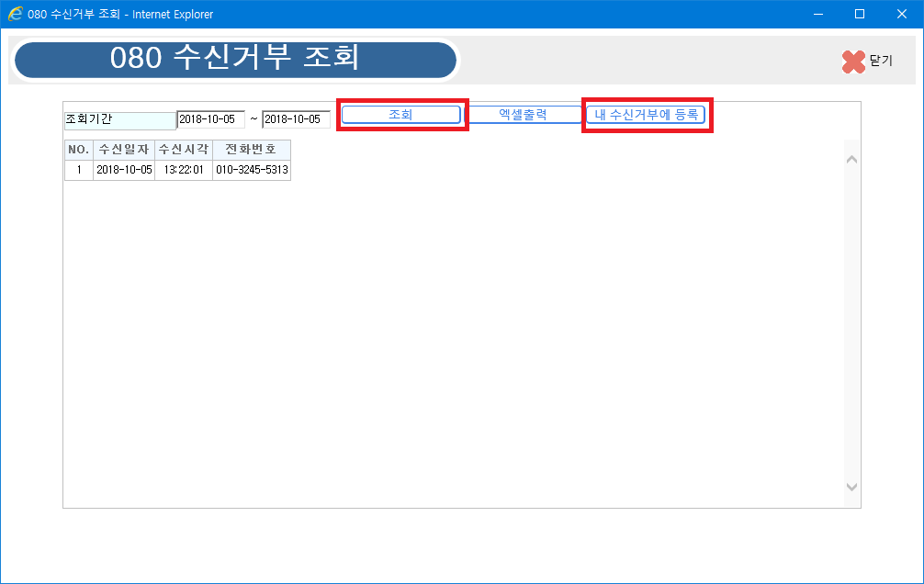This screenshot has width=924, height=584.
Task: Click the Internet Explorer logo in title bar
Action: point(16,14)
